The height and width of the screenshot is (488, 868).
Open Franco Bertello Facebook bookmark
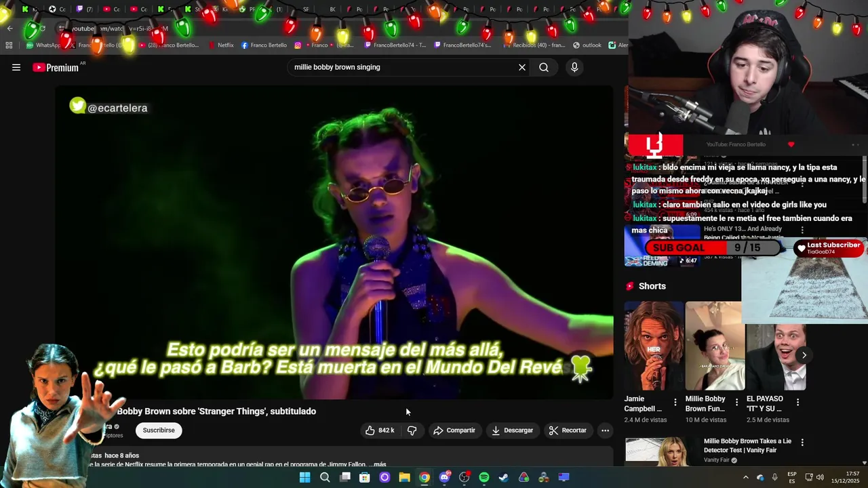(x=264, y=45)
